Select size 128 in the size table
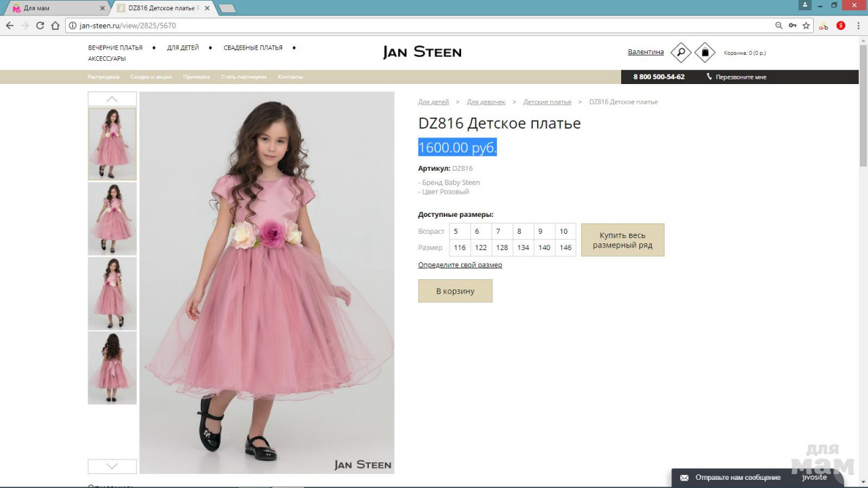The height and width of the screenshot is (488, 868). point(502,247)
